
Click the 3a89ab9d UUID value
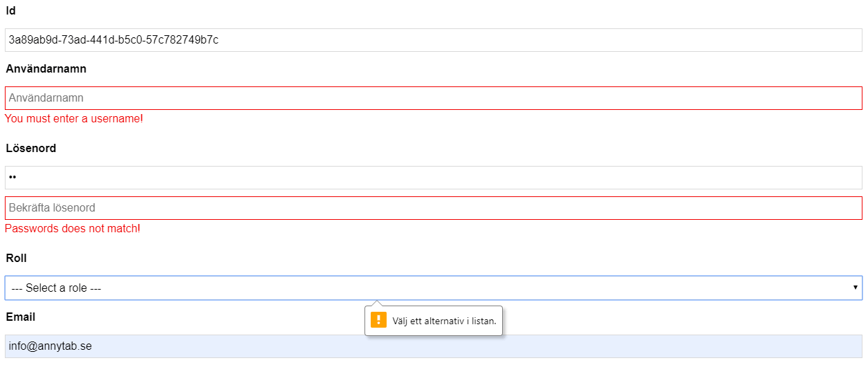[x=113, y=40]
